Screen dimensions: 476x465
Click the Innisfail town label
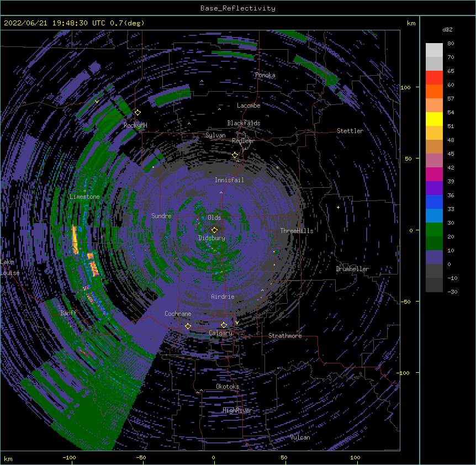(x=229, y=180)
